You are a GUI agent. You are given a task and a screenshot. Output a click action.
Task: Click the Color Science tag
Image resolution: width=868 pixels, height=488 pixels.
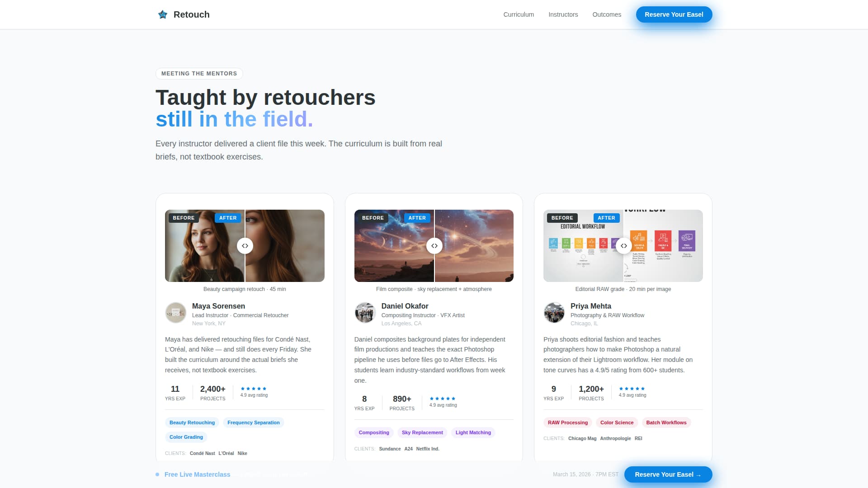tap(617, 422)
